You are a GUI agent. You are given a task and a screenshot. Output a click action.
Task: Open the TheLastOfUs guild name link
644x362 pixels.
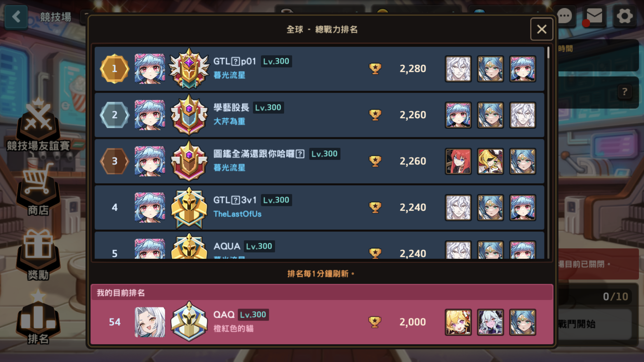[237, 214]
